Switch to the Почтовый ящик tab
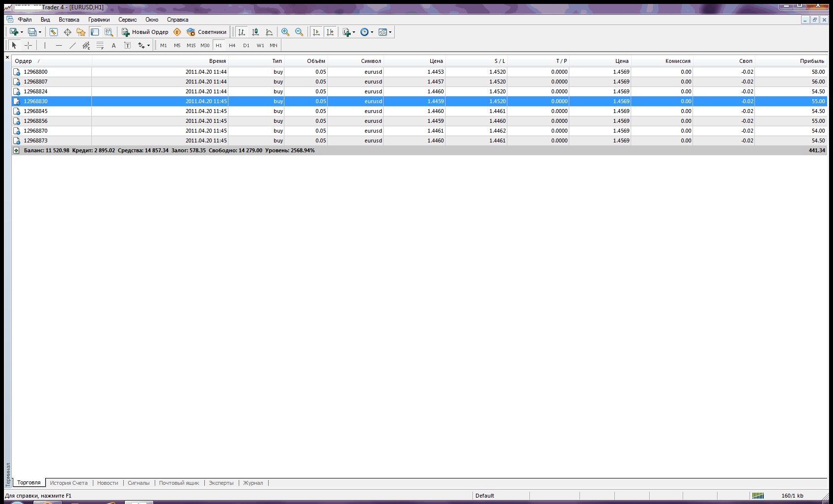Screen dimensions: 833x504 click(x=179, y=483)
